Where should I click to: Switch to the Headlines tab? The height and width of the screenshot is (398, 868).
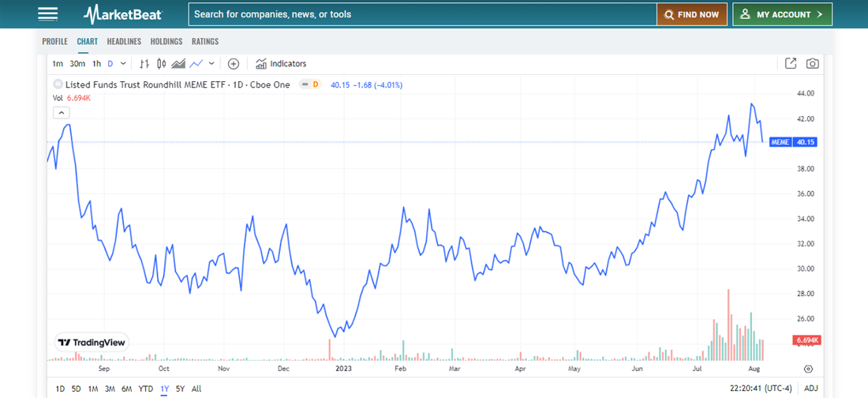[x=124, y=41]
